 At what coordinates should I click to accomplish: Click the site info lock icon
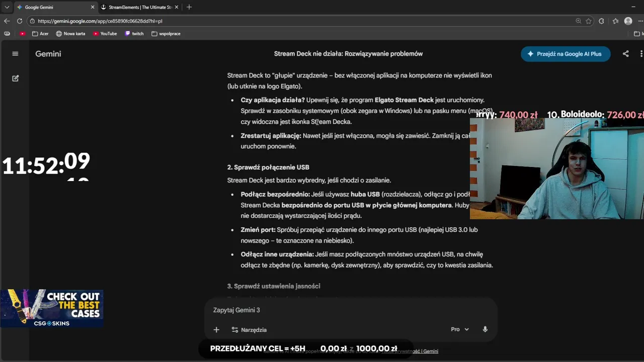[32, 21]
